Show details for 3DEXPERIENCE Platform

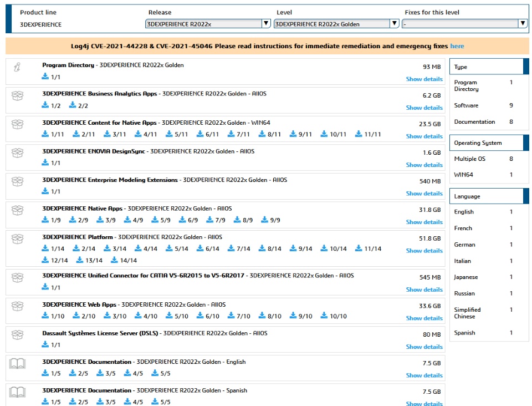coord(424,251)
